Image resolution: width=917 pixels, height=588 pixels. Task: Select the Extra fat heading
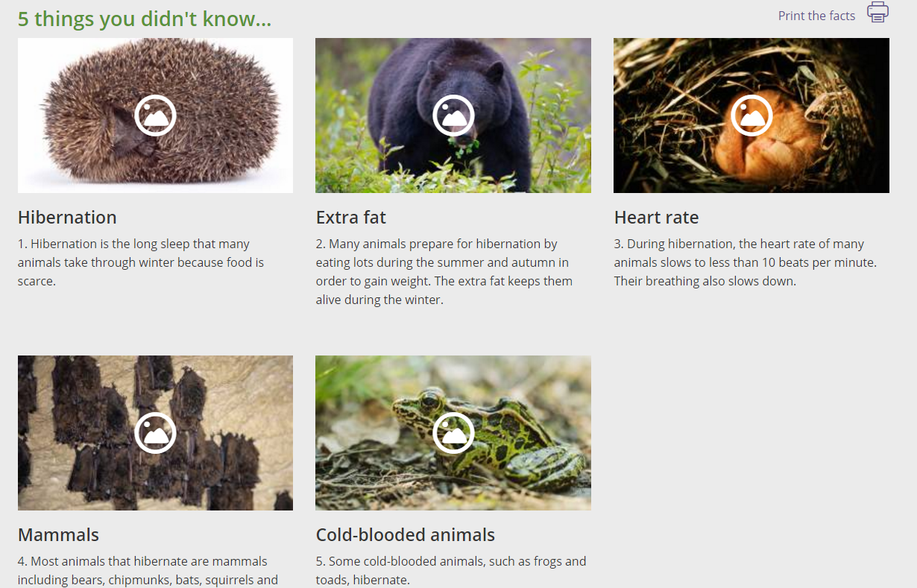(x=351, y=218)
